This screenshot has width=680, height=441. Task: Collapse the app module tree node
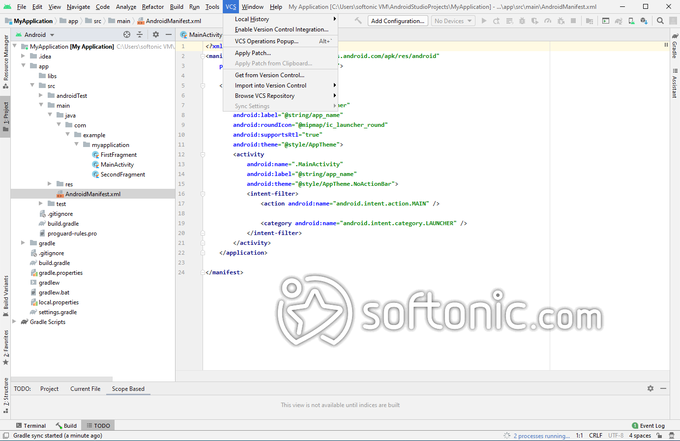(23, 66)
